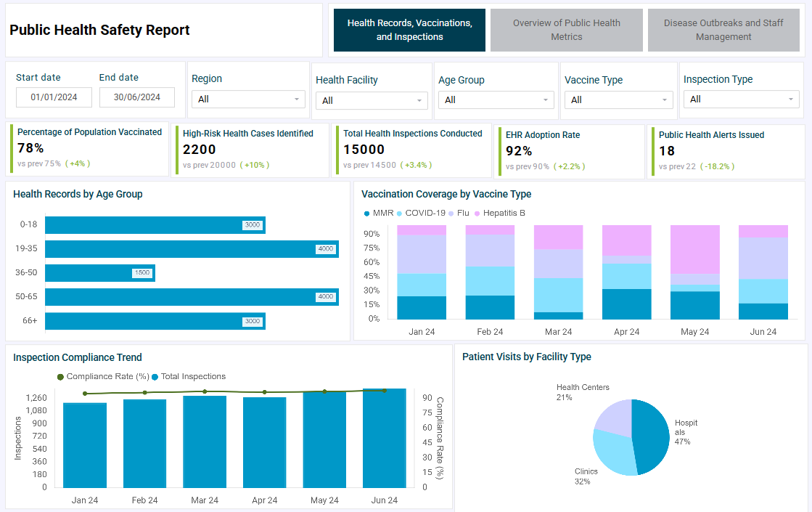Select the 36-50 age group bar
This screenshot has width=812, height=512.
point(100,273)
